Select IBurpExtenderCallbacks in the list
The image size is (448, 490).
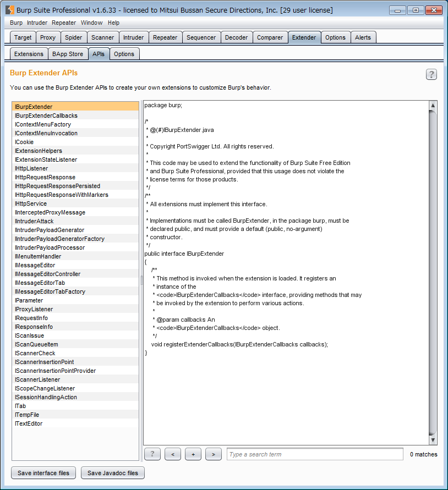pos(75,115)
